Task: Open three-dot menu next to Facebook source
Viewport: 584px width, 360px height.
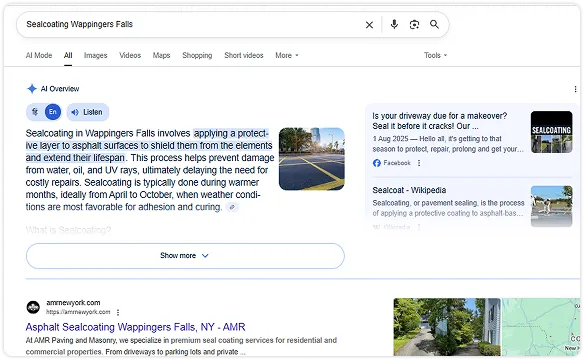Action: click(x=419, y=163)
